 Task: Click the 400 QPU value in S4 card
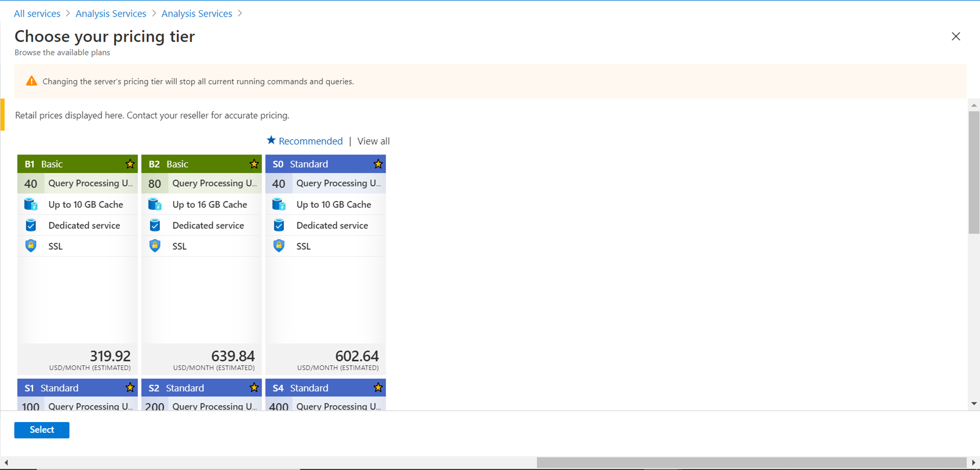point(279,406)
